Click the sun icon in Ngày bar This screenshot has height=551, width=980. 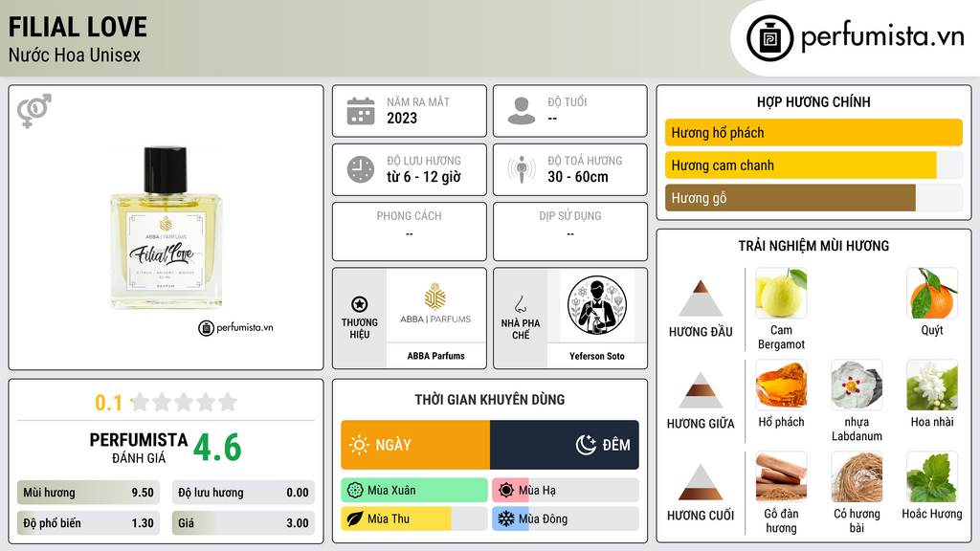(359, 445)
